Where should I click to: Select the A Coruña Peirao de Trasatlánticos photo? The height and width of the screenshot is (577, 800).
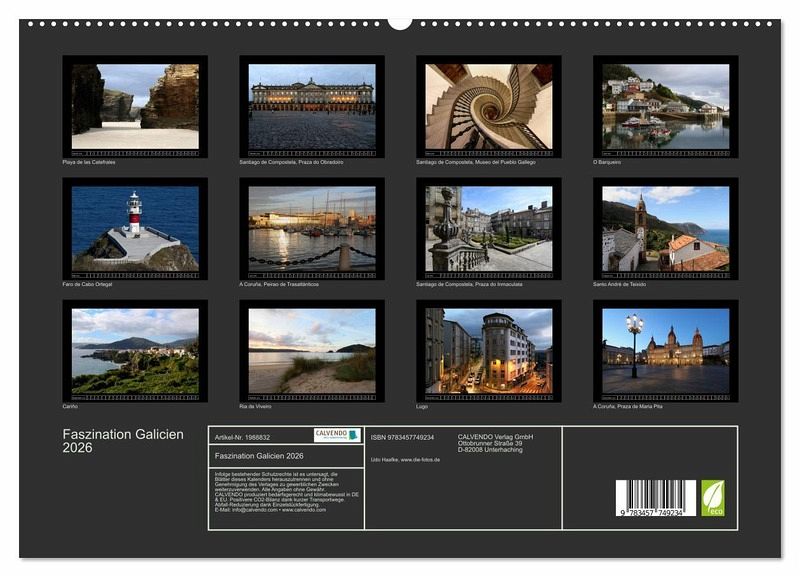click(x=312, y=228)
